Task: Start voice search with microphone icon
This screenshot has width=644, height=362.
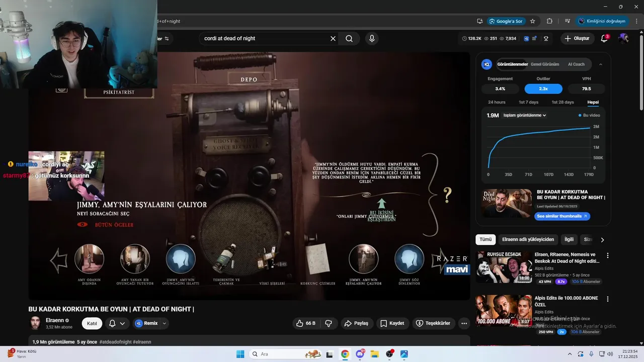Action: pos(372,39)
